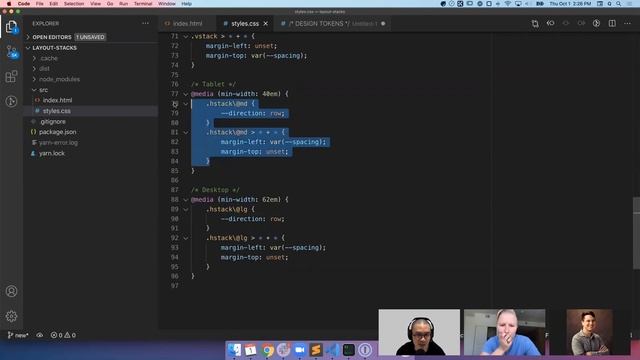Click unsaved dot on DESIGN TOKENS tab
Screen dimensions: 640x360
(383, 24)
